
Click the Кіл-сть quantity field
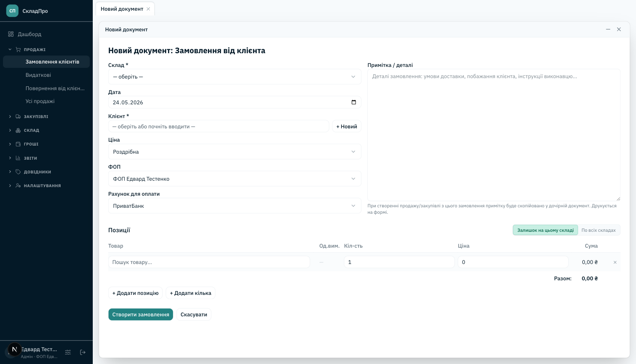pos(399,262)
